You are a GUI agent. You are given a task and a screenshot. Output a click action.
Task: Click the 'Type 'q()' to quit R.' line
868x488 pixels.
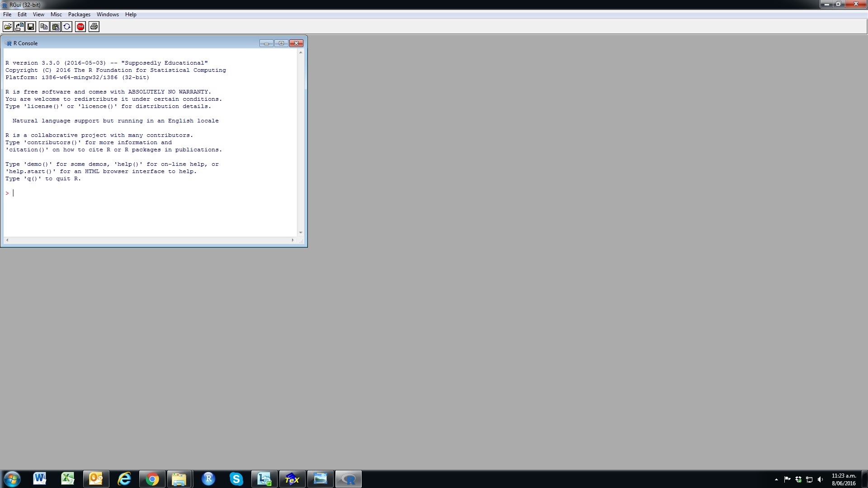(x=43, y=178)
